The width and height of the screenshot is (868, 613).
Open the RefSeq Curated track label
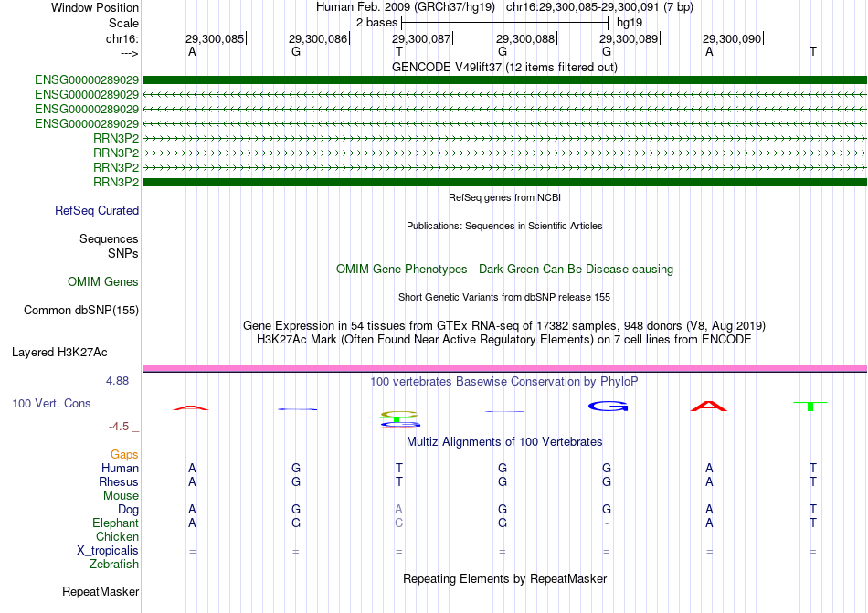tap(97, 211)
